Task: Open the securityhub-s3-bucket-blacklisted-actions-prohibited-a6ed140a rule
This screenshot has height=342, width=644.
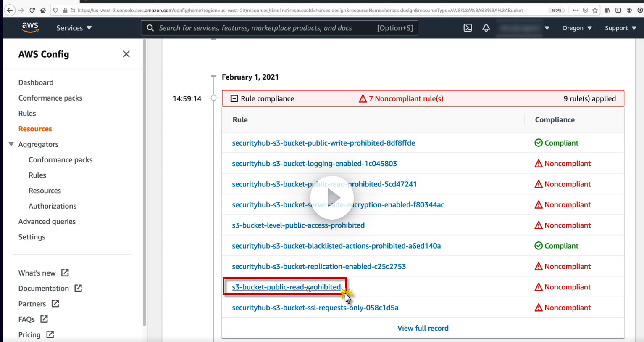Action: (336, 246)
